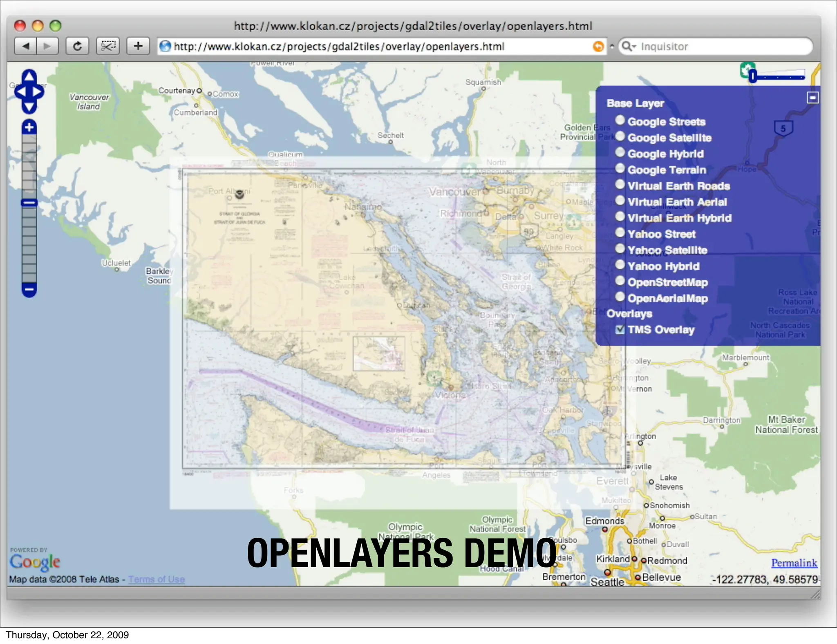Zoom out with the minus button
The height and width of the screenshot is (644, 837).
pos(29,290)
